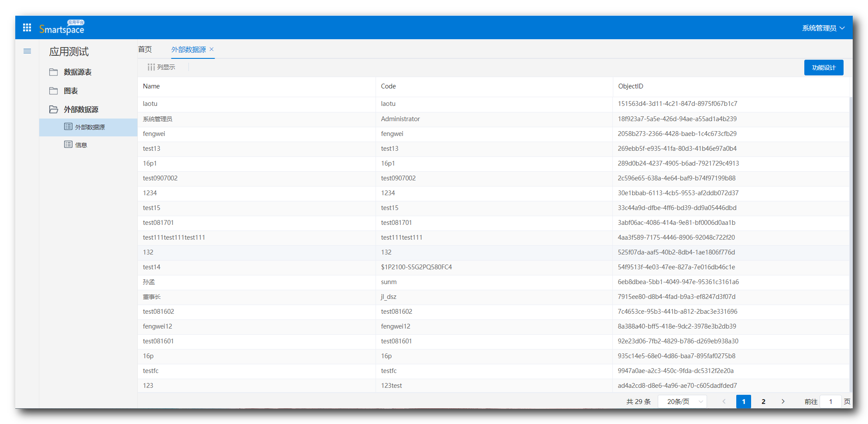The image size is (868, 424).
Task: Collapse the 外部数据源 tree folder
Action: coord(81,109)
